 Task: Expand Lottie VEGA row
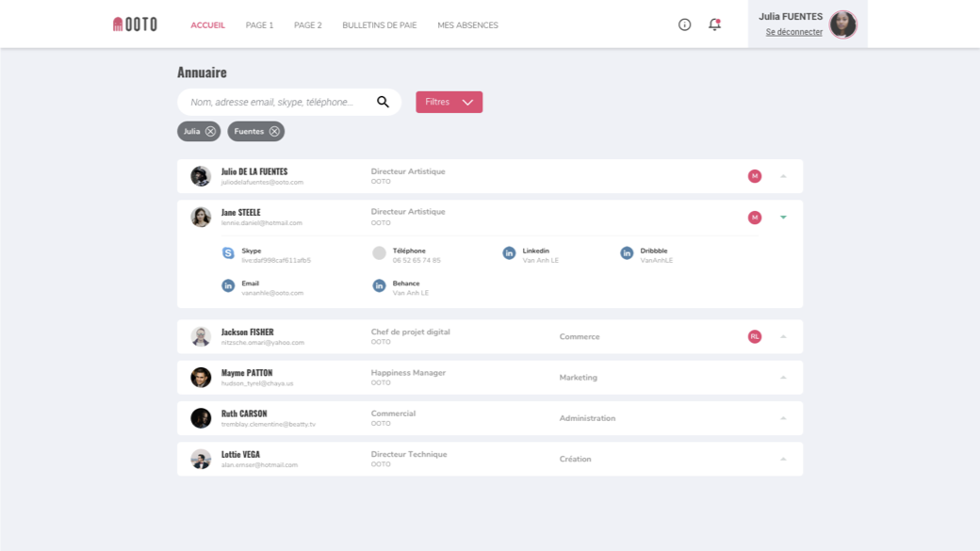[783, 460]
